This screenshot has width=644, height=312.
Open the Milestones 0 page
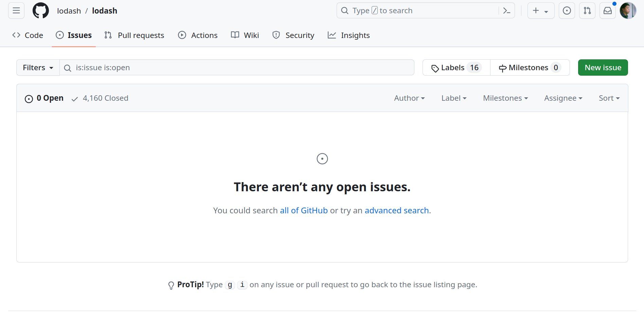530,67
